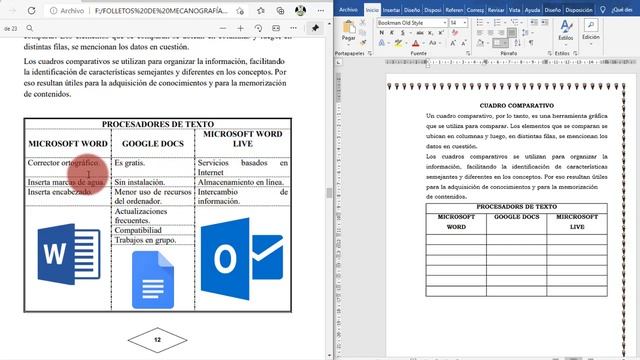Open the shading paint bucket
This screenshot has width=640, height=360.
coord(480,42)
